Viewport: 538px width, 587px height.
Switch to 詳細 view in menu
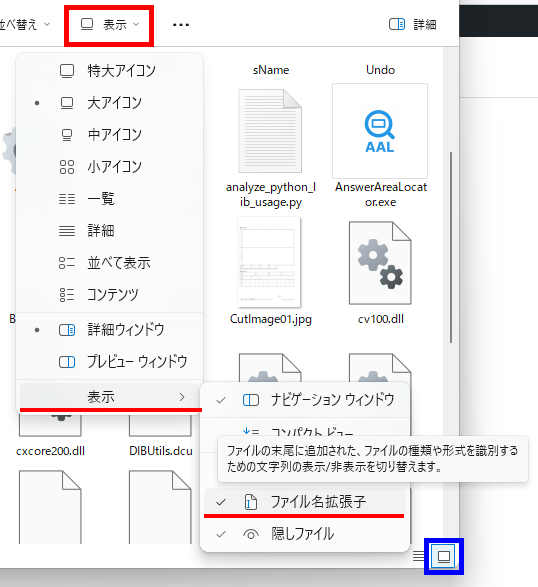109,231
